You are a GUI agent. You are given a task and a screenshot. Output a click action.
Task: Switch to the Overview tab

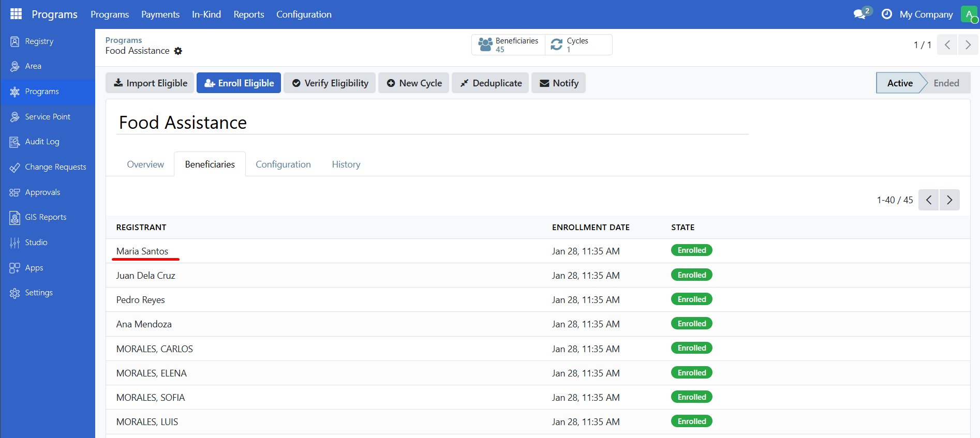(x=145, y=164)
